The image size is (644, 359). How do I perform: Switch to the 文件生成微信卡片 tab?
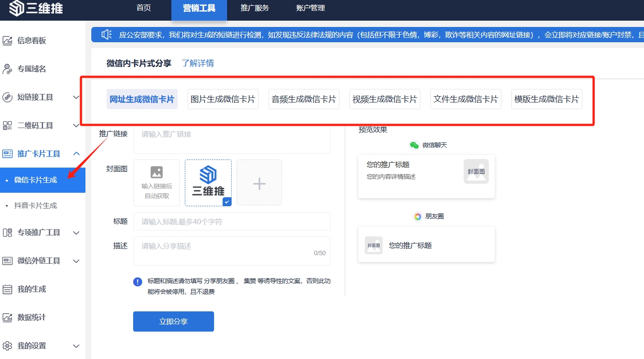pyautogui.click(x=466, y=99)
